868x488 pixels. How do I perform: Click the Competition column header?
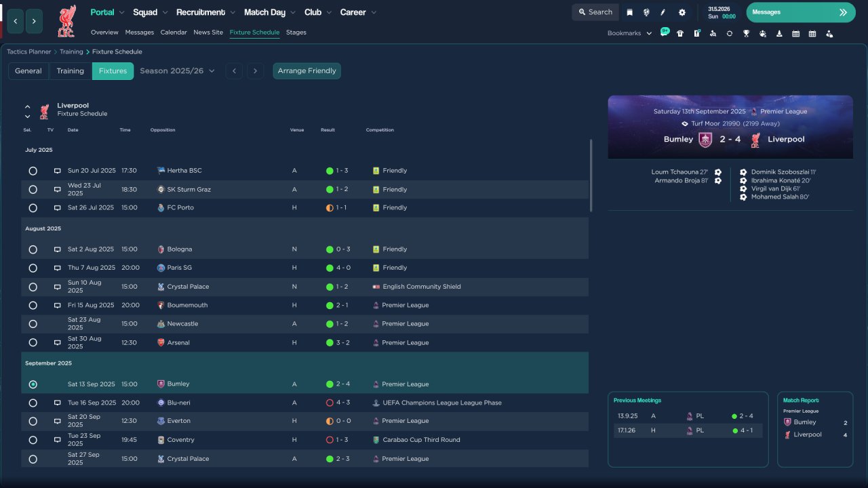pos(380,130)
